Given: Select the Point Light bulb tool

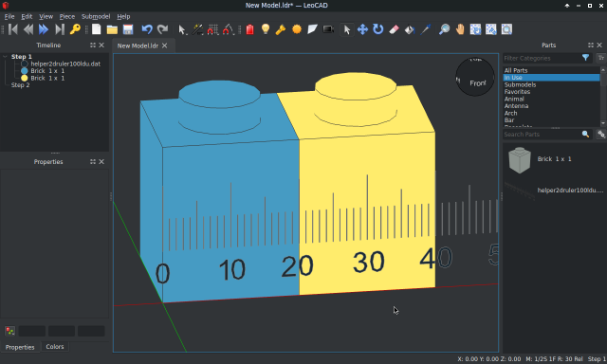Looking at the screenshot, I should click(x=266, y=29).
